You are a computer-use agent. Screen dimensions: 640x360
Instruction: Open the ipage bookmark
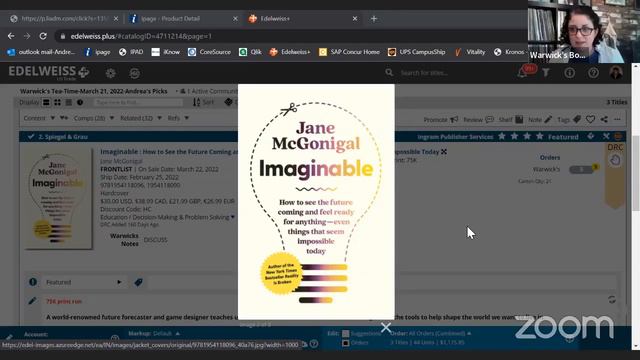point(98,52)
